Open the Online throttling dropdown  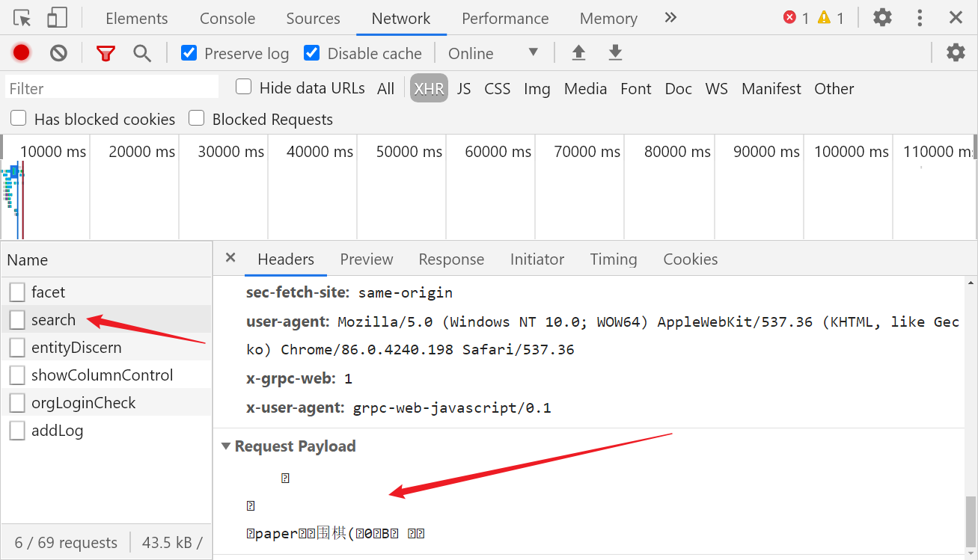(492, 53)
